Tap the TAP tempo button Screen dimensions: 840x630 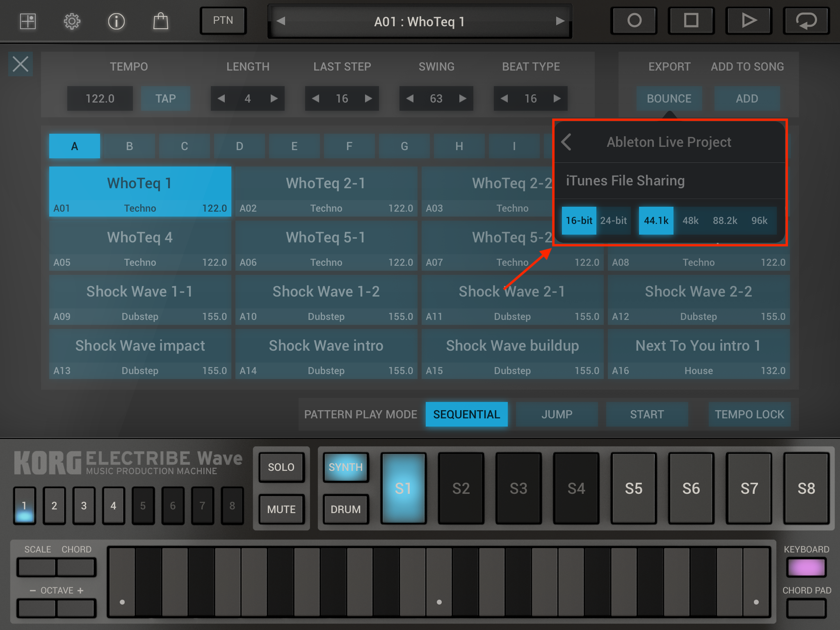(165, 98)
